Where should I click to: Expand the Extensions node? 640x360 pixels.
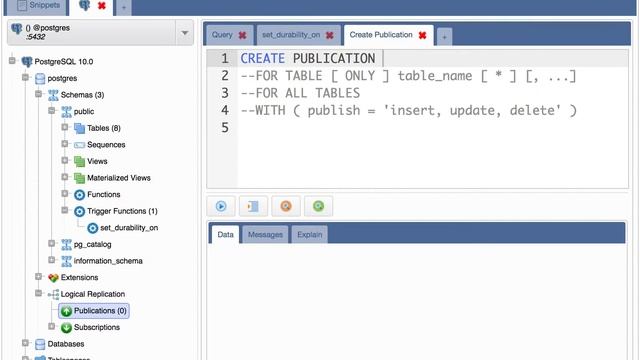pyautogui.click(x=38, y=277)
